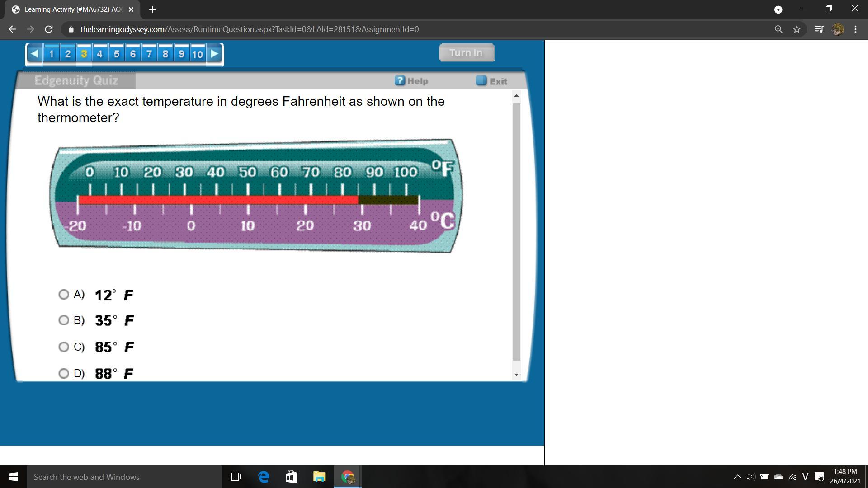Select answer B) 35° F
The image size is (868, 488).
point(64,320)
